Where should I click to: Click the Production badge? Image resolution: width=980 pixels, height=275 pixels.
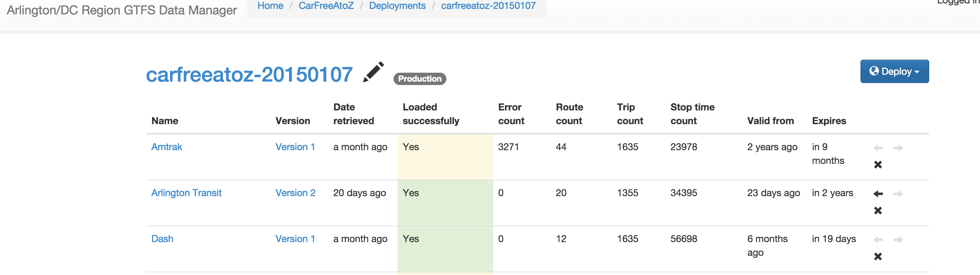(x=420, y=79)
